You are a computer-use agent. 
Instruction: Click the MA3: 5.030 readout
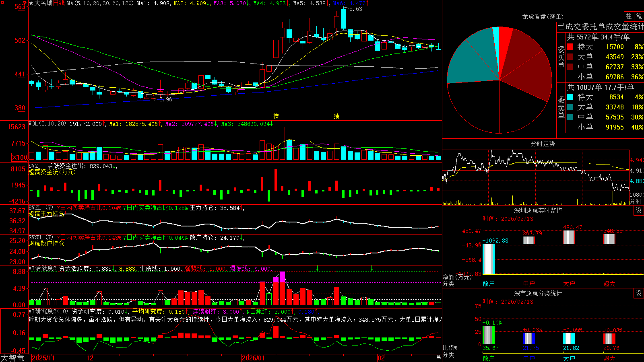(x=230, y=3)
